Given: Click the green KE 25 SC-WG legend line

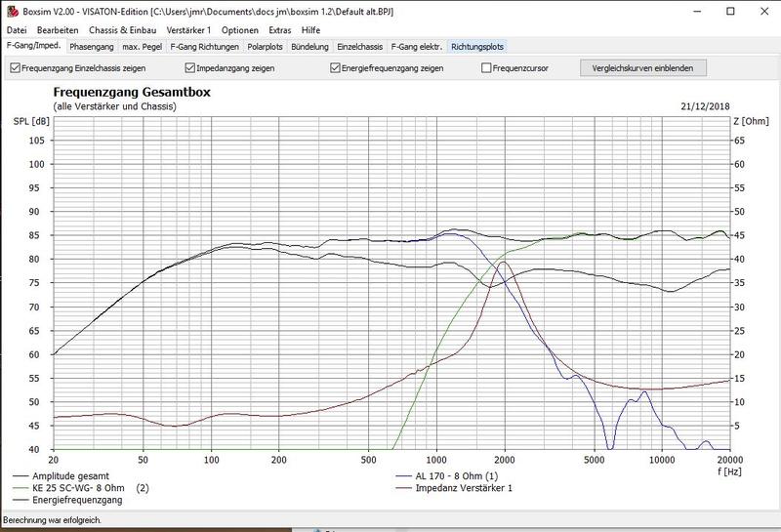Looking at the screenshot, I should (x=20, y=486).
